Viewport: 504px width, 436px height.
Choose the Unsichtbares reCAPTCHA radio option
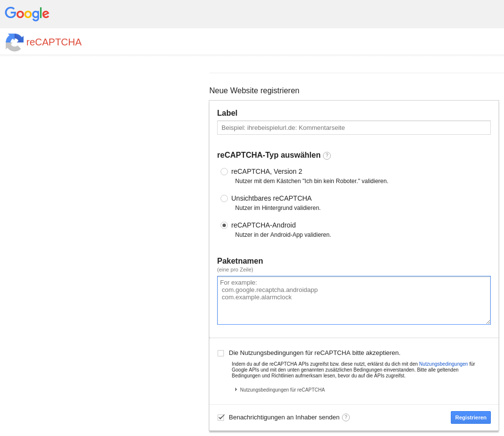224,199
